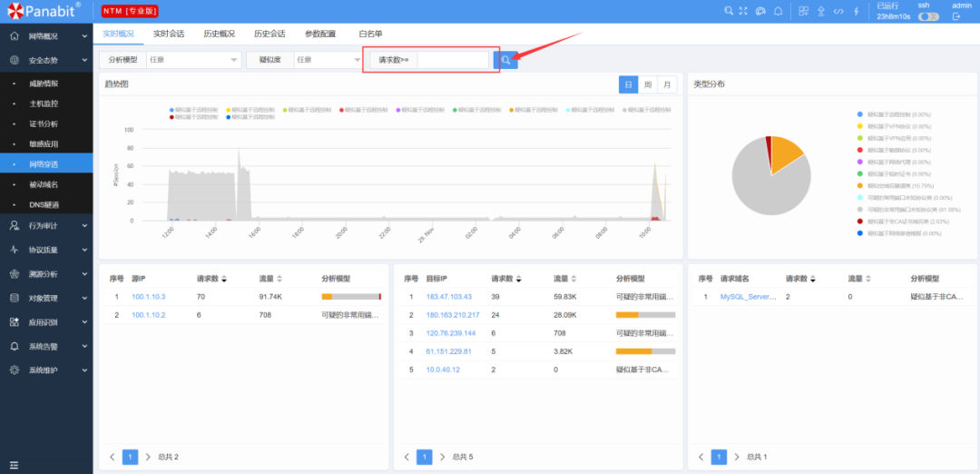Image resolution: width=980 pixels, height=474 pixels.
Task: Open MySQL_Server domain link
Action: coord(748,297)
